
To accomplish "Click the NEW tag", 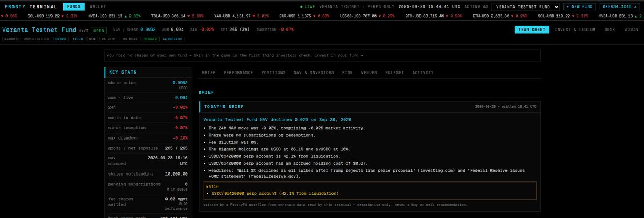I will pyautogui.click(x=92, y=39).
